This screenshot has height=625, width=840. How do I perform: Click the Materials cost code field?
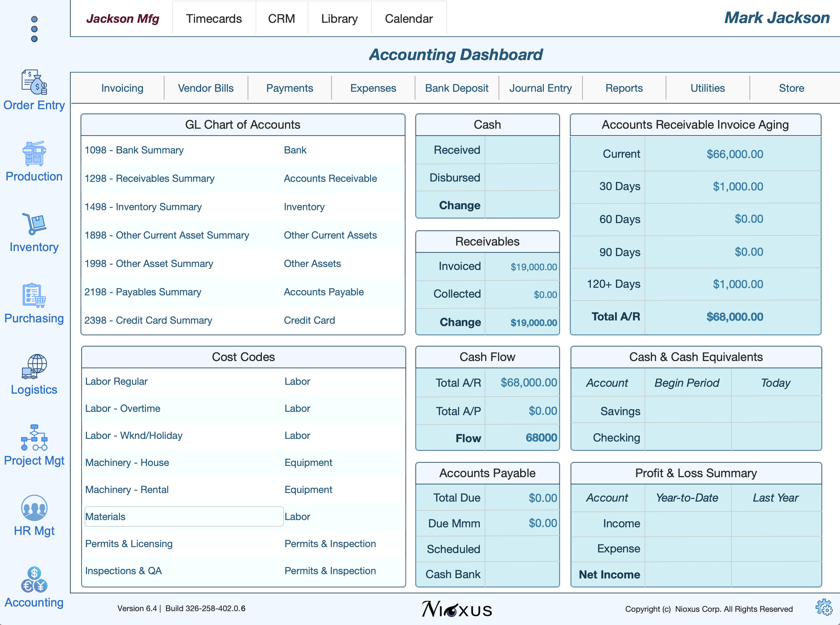[x=184, y=516]
